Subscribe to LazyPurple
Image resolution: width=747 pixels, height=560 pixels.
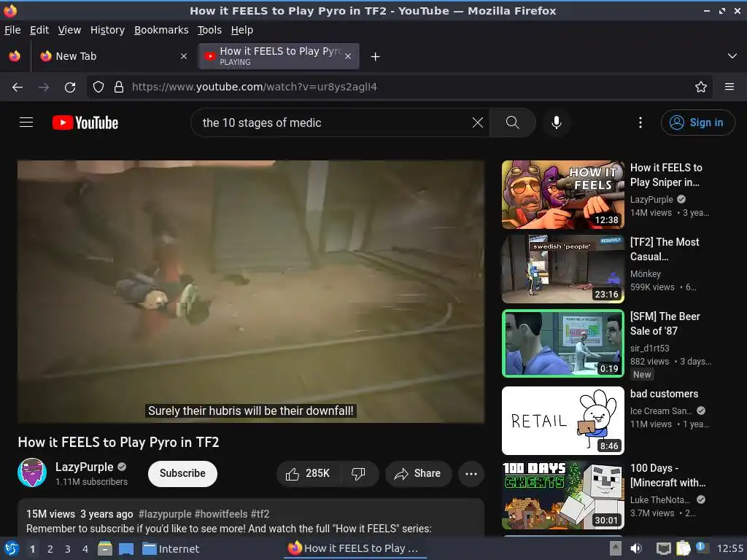182,474
